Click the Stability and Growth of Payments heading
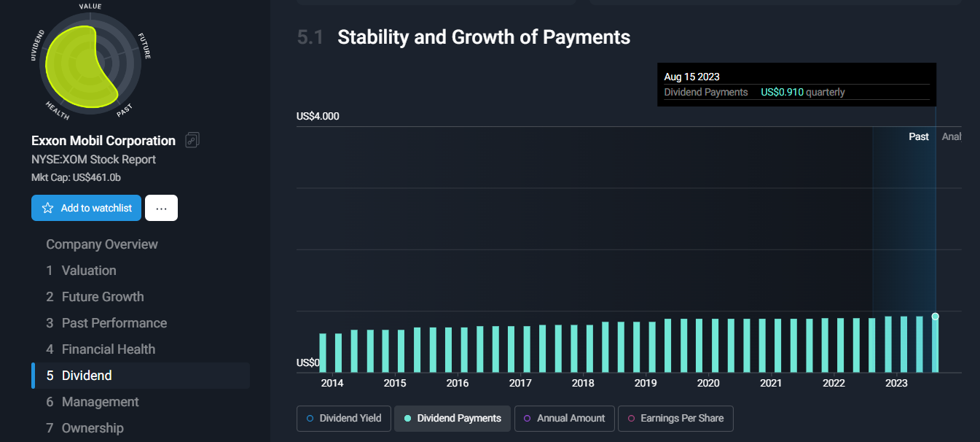The height and width of the screenshot is (442, 980). [484, 37]
